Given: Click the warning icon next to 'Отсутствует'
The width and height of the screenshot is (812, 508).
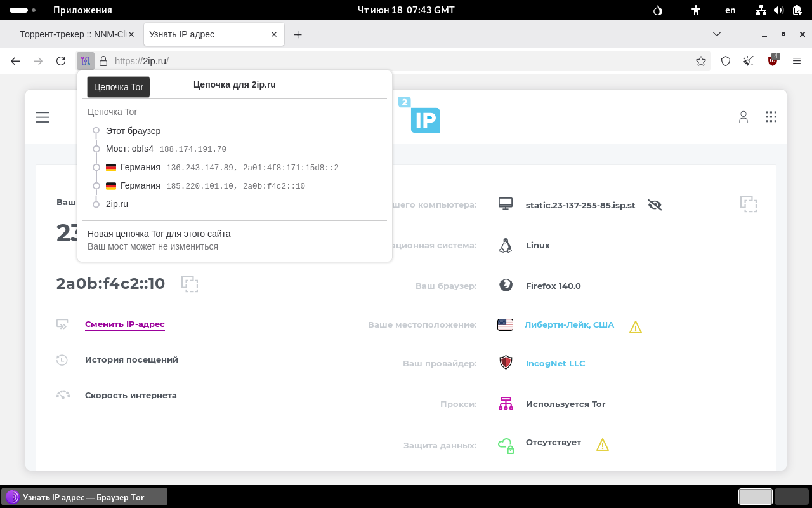Looking at the screenshot, I should click(x=603, y=444).
